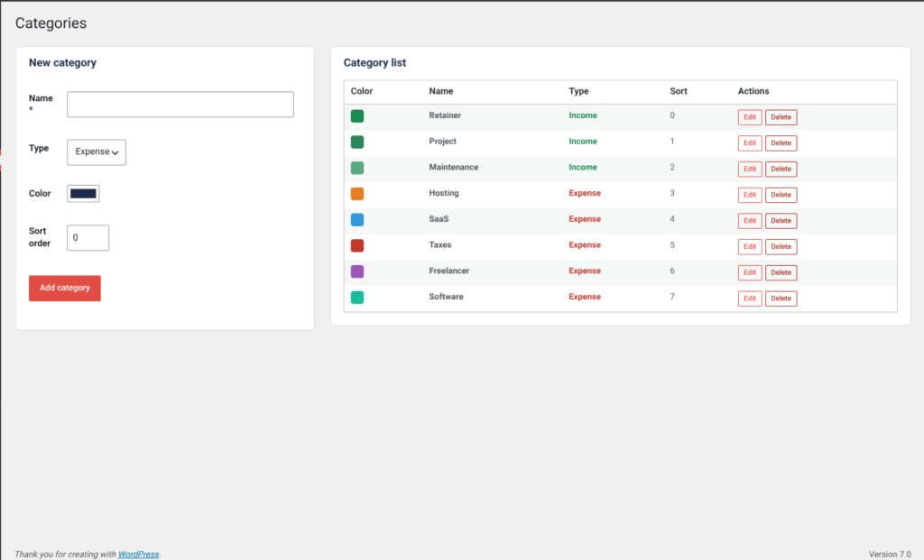Click the Name input field

point(180,105)
